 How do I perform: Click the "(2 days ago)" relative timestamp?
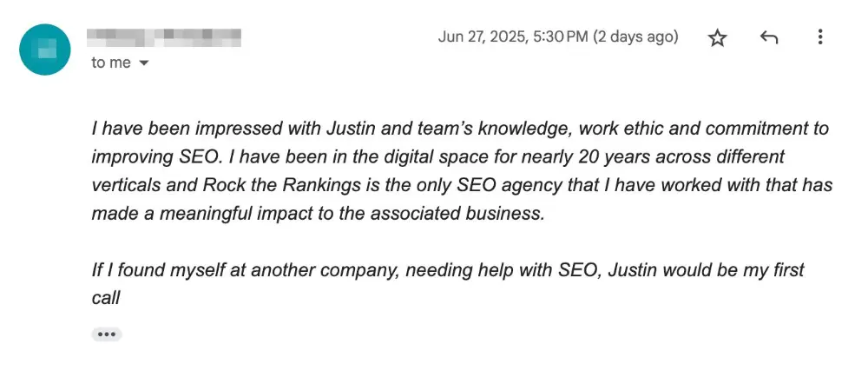tap(635, 37)
